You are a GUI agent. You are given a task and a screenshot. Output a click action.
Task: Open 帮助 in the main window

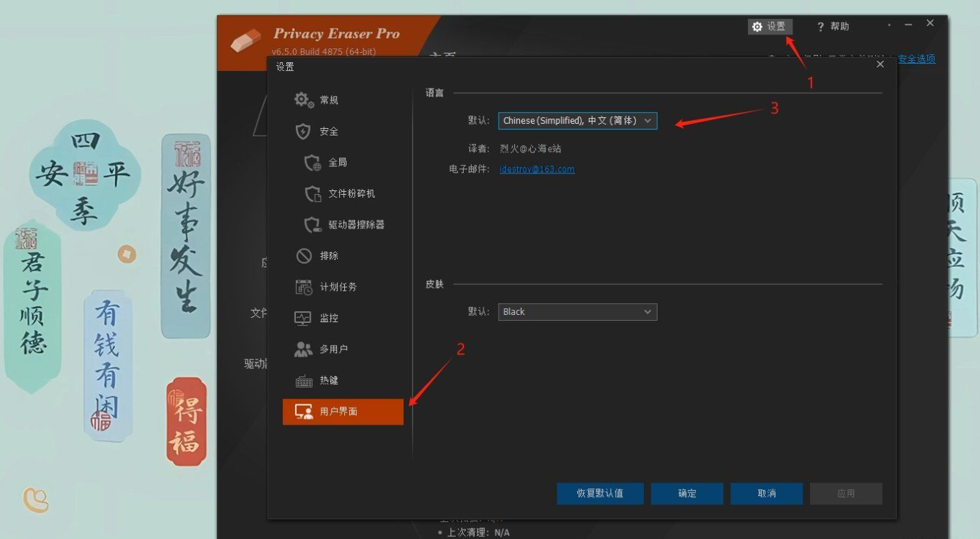[x=833, y=27]
